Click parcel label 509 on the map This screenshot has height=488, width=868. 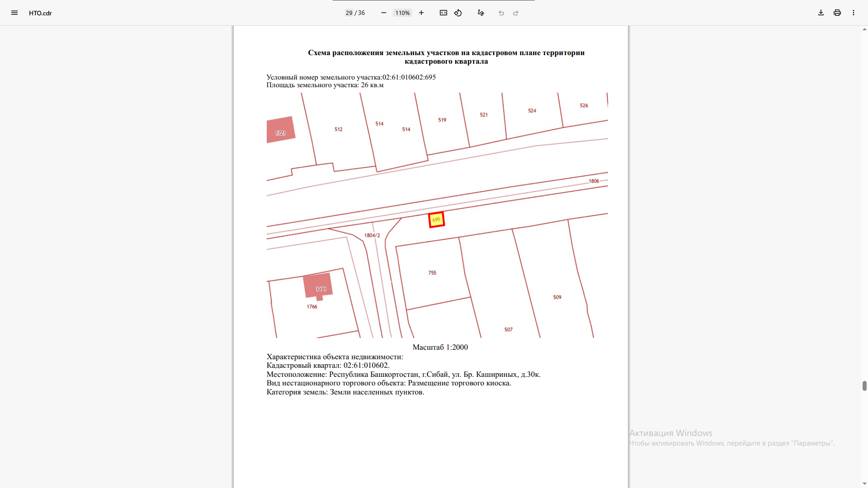[x=557, y=297]
